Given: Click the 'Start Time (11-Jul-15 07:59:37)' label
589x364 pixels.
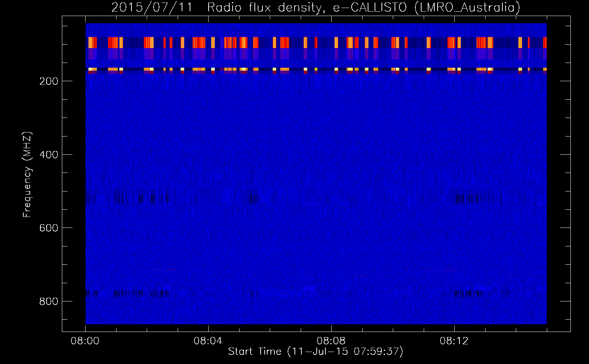Looking at the screenshot, I should 316,352.
